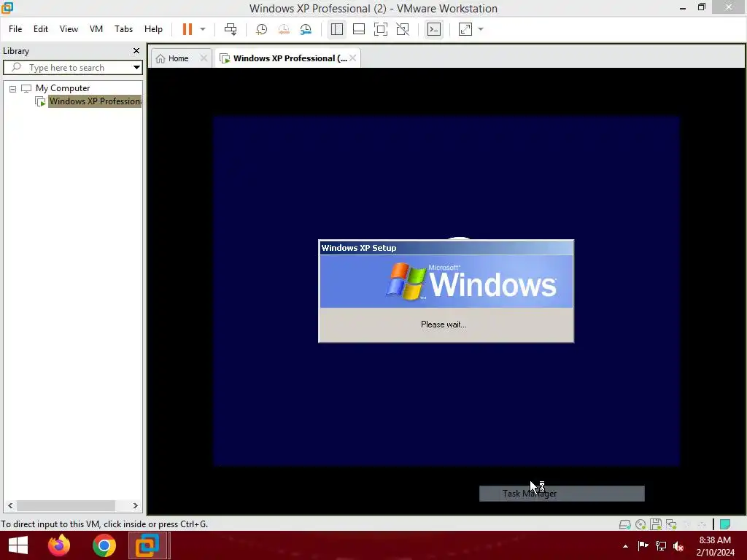Collapse the My Computer tree node

click(x=13, y=88)
